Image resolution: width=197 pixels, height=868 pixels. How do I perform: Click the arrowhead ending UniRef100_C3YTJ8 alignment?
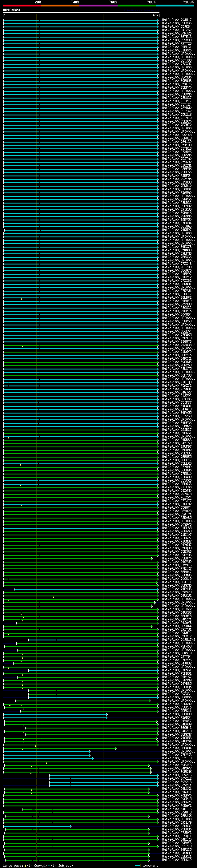93,758
